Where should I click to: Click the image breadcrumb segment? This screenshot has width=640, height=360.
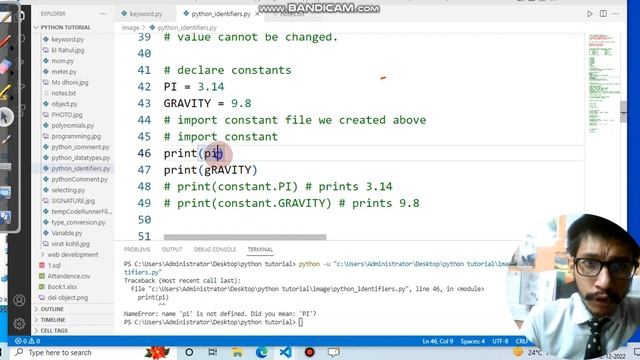[x=131, y=28]
